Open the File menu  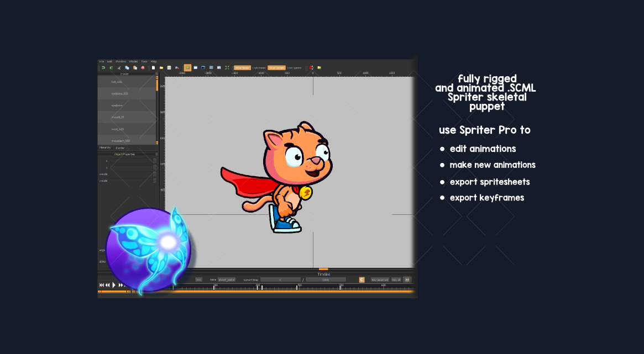point(102,61)
